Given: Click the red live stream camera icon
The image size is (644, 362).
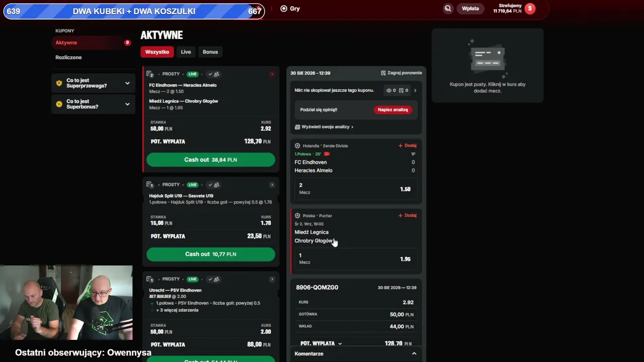Looking at the screenshot, I should [x=327, y=154].
